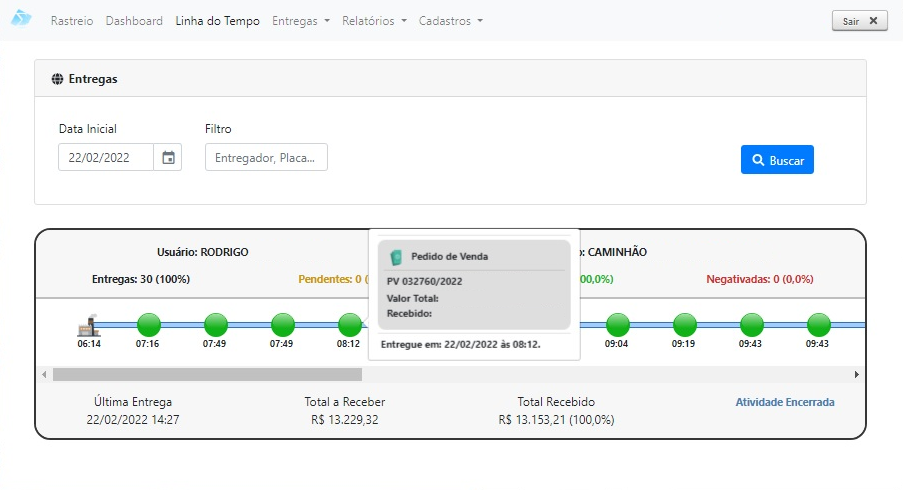Click the factory depot icon at 06:14
This screenshot has height=490, width=903.
(89, 324)
